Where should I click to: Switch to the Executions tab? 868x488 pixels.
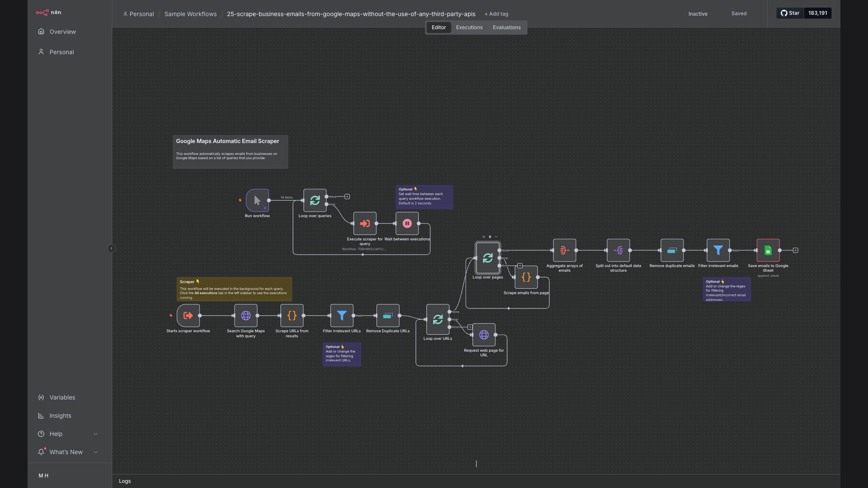pyautogui.click(x=469, y=28)
